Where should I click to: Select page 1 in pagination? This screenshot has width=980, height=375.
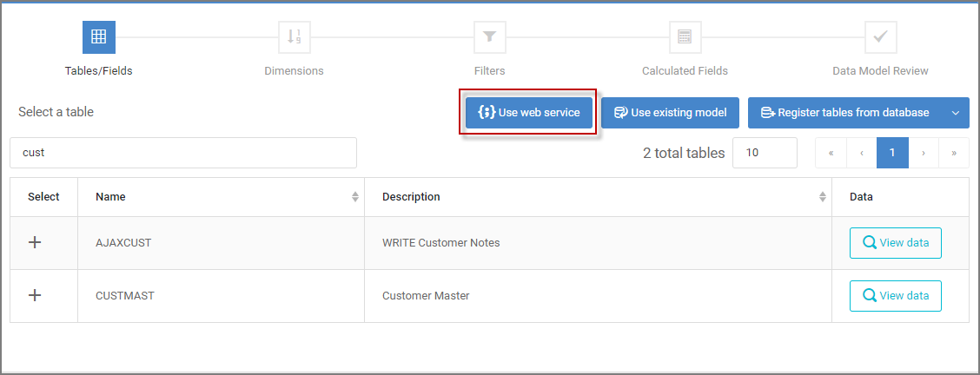click(x=892, y=153)
